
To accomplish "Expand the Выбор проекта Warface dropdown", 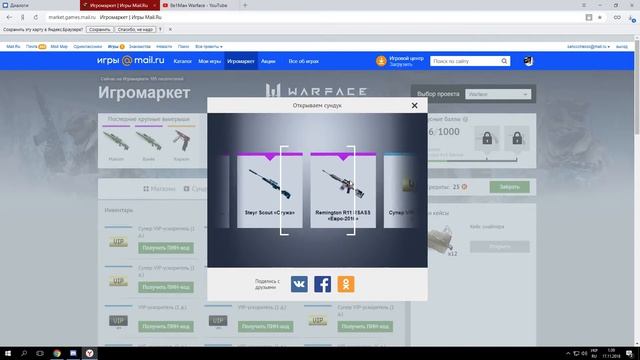I will click(x=498, y=94).
